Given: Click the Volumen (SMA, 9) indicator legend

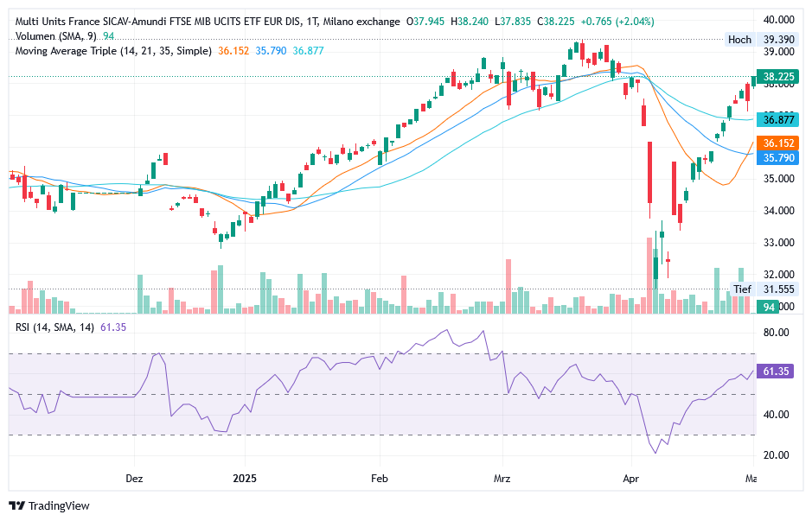Looking at the screenshot, I should [x=55, y=36].
